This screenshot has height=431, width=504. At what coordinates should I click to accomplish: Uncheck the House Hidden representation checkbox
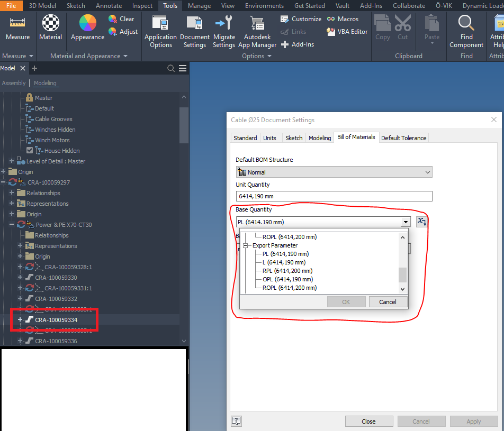29,150
